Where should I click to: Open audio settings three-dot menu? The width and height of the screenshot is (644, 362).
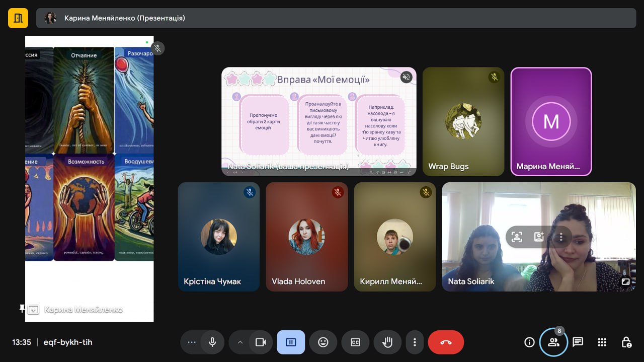click(x=191, y=342)
